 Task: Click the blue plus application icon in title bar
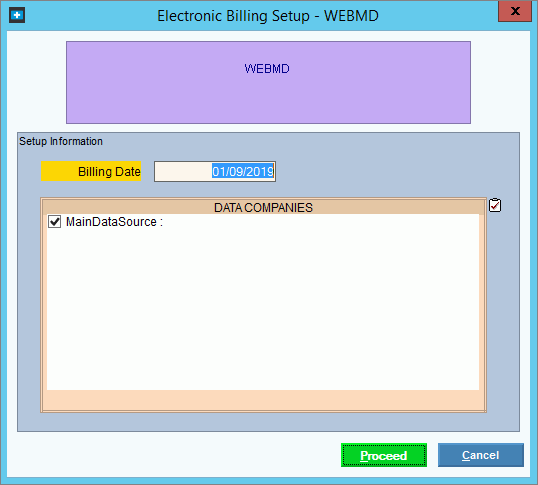[17, 15]
